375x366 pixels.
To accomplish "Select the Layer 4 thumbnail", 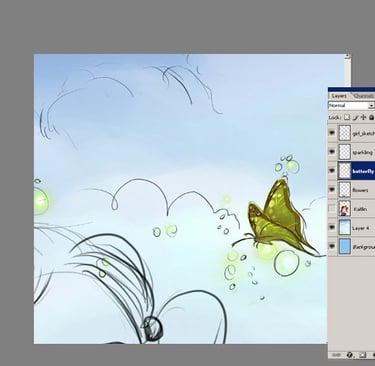I will (x=344, y=228).
